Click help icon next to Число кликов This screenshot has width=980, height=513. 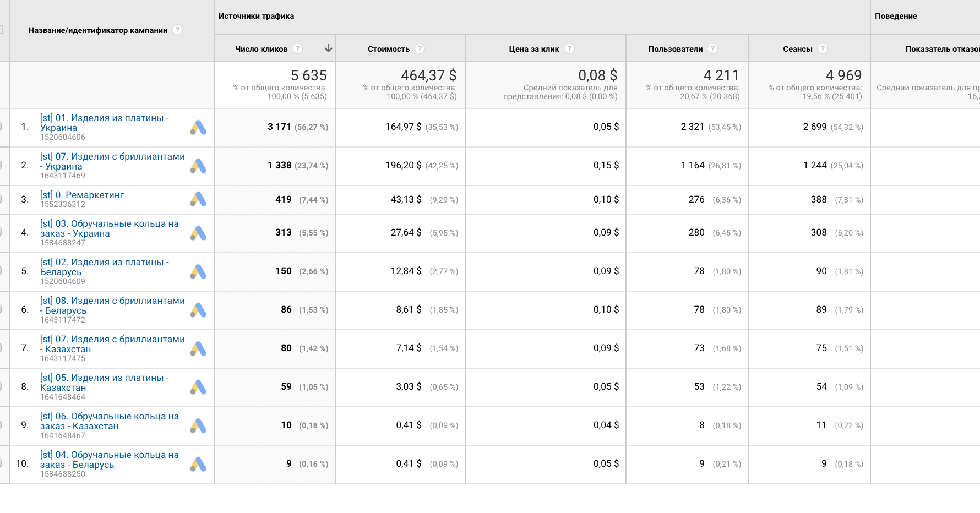point(297,48)
